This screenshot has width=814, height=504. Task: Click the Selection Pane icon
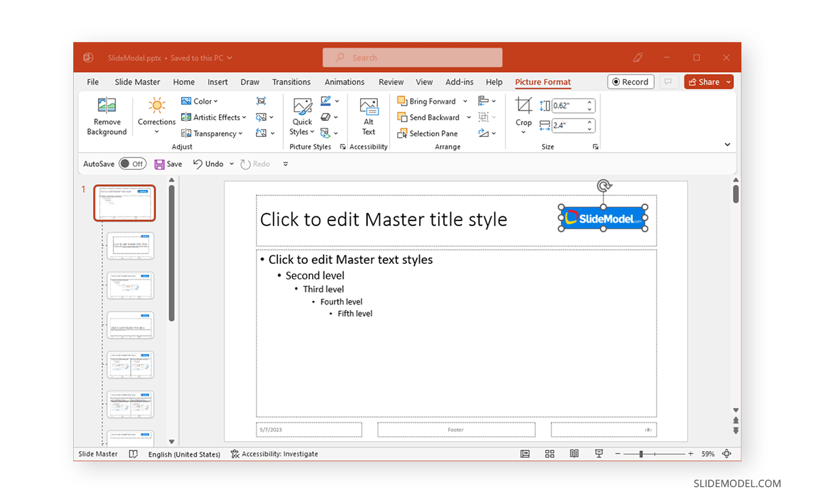(428, 133)
